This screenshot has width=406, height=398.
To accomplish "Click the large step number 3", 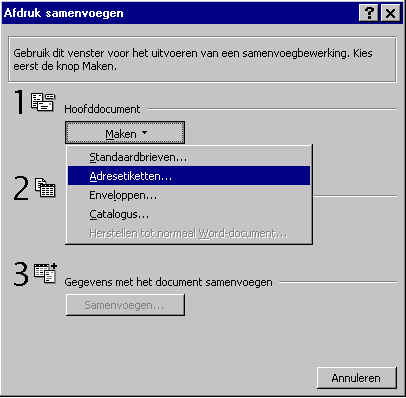I will pyautogui.click(x=21, y=274).
